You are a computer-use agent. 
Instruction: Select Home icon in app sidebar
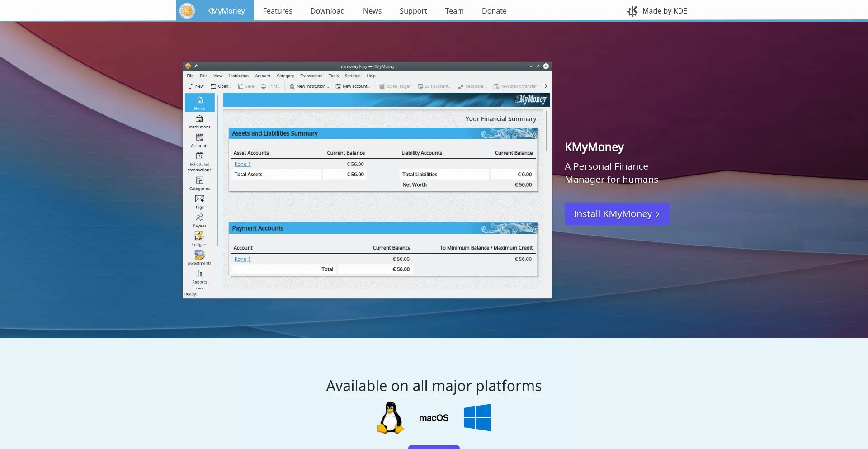199,103
